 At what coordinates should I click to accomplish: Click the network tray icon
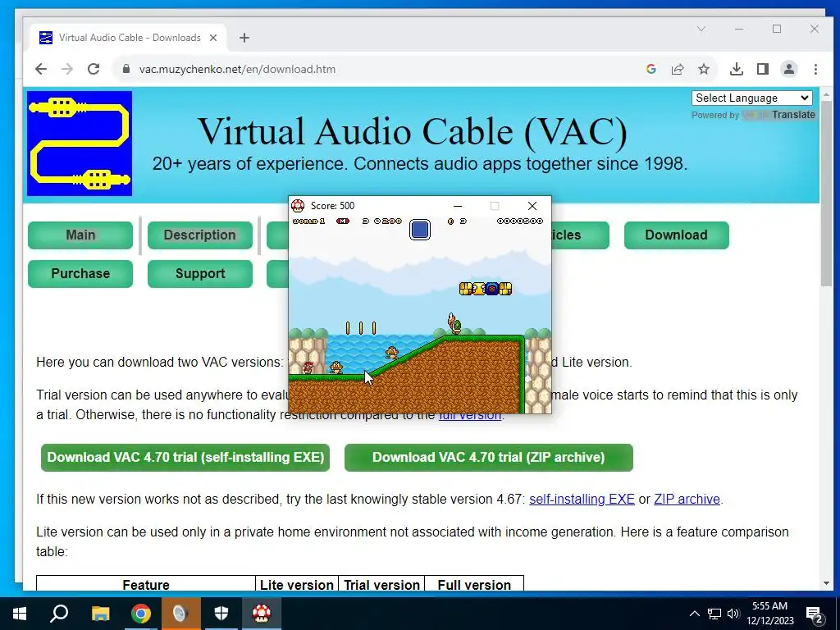pyautogui.click(x=714, y=614)
